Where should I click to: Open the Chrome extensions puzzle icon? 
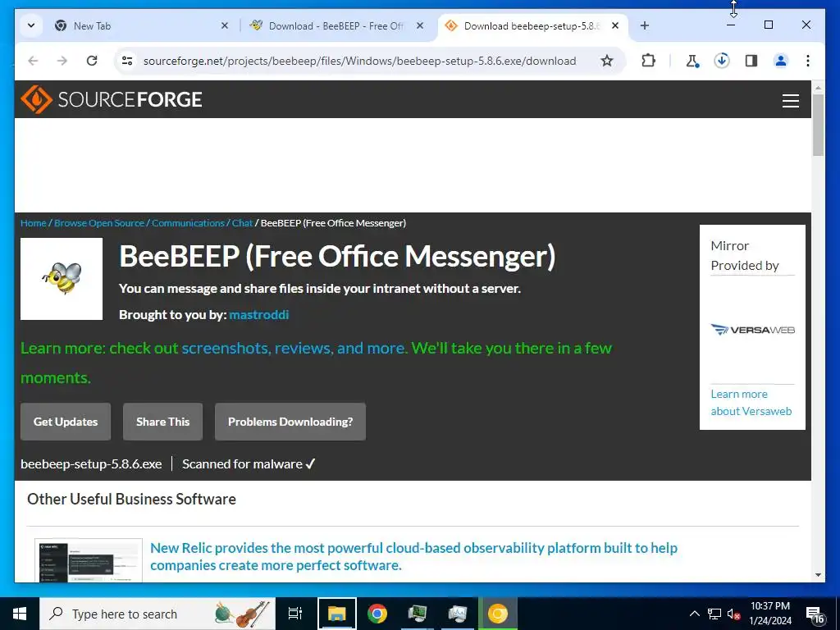(648, 61)
